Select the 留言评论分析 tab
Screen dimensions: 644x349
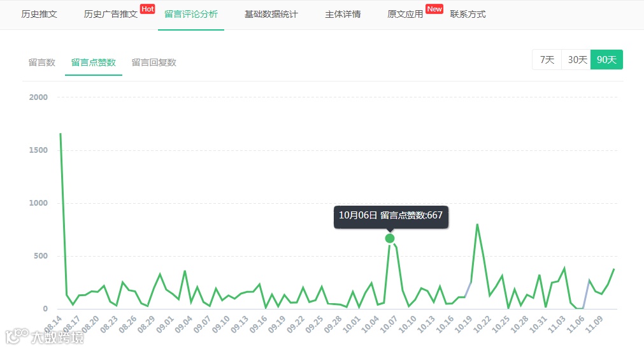191,15
